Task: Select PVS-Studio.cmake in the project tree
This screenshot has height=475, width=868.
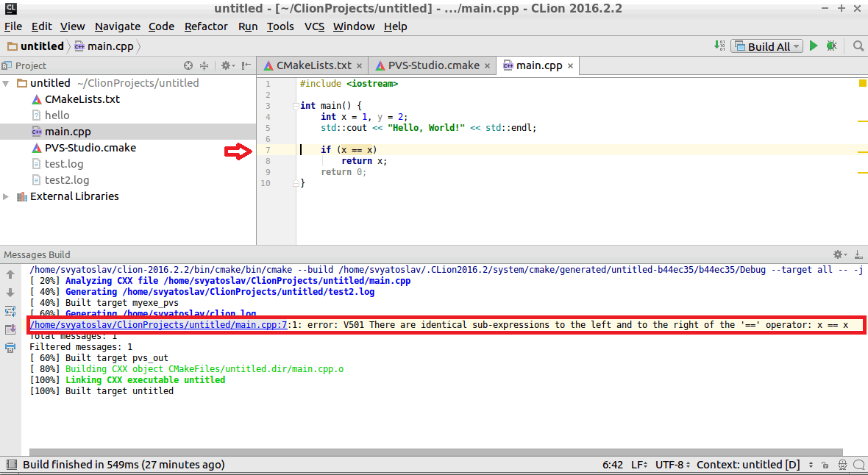Action: (x=90, y=148)
